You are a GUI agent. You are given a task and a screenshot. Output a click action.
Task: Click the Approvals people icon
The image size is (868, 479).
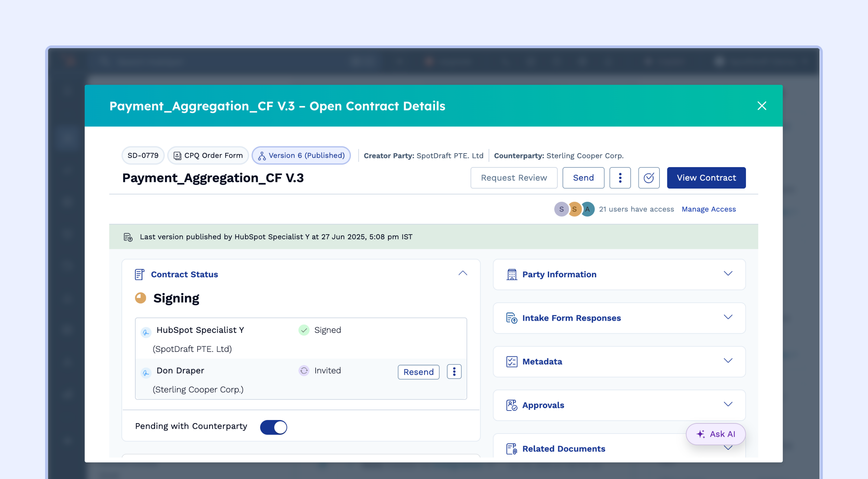511,405
